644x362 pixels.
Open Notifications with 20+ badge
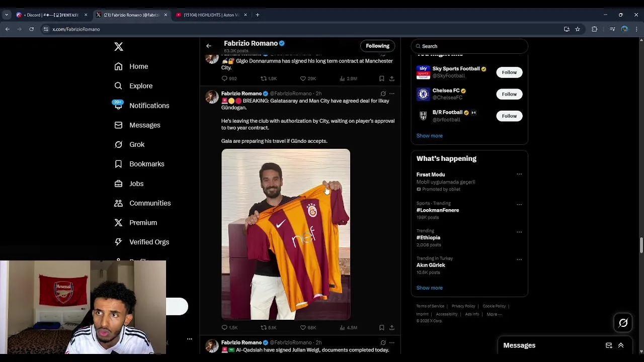click(x=141, y=106)
